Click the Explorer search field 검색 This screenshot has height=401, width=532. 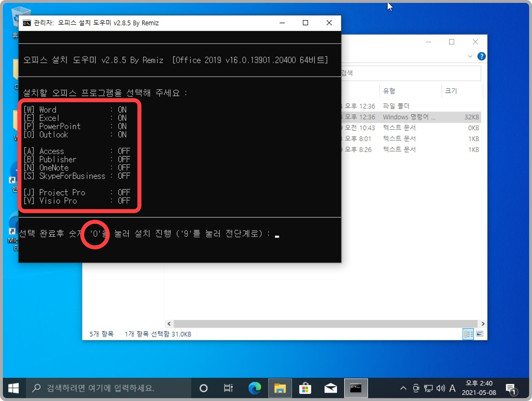[410, 73]
